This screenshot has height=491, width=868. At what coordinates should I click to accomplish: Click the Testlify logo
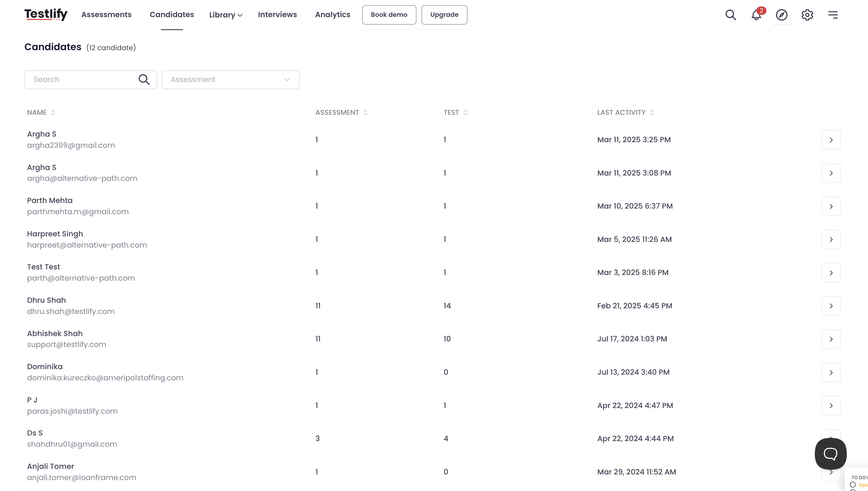(x=46, y=14)
